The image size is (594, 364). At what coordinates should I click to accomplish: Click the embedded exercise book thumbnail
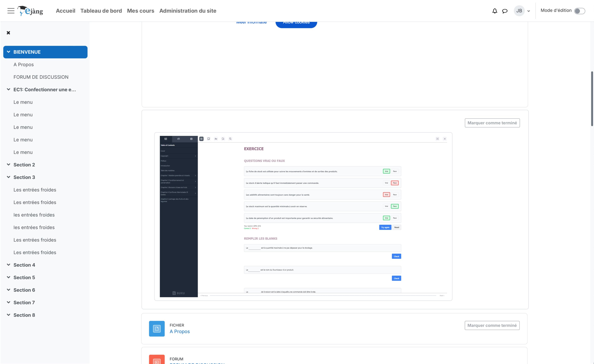[303, 216]
